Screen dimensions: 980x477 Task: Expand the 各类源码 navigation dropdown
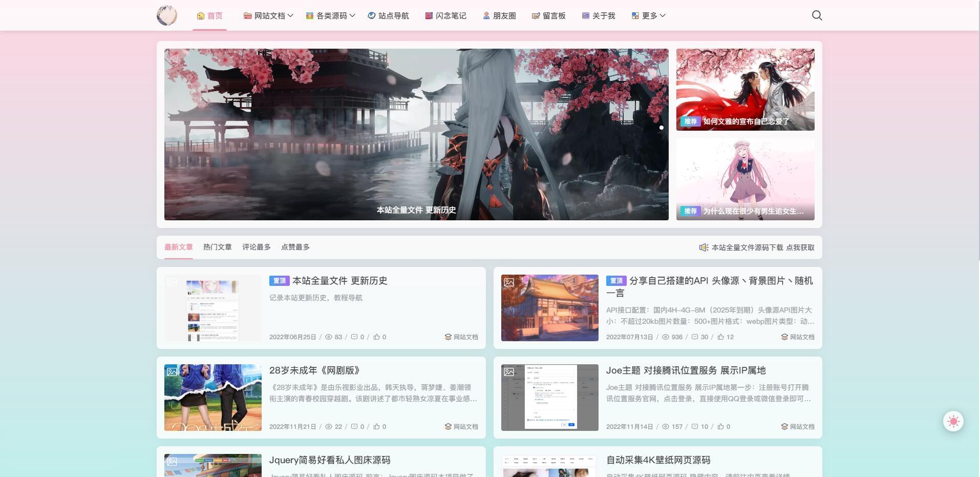330,15
